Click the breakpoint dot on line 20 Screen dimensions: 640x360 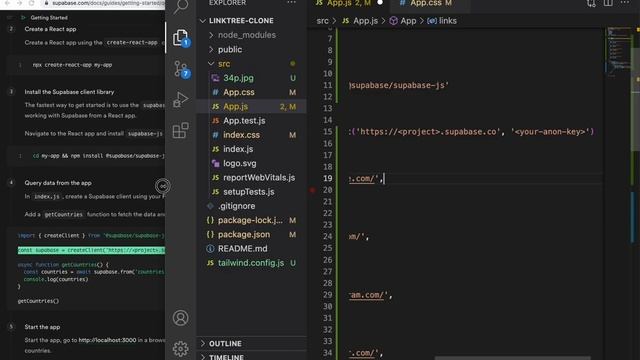tap(313, 190)
